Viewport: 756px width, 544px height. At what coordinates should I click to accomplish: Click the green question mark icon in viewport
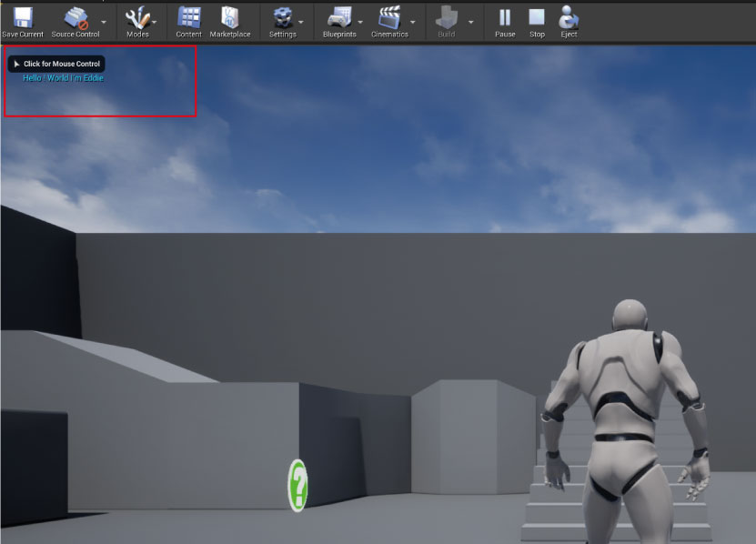point(297,485)
